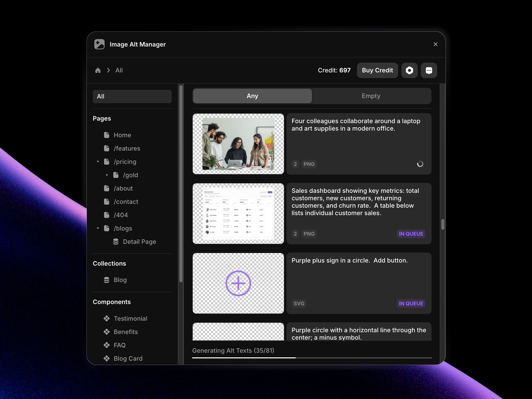Image resolution: width=532 pixels, height=399 pixels.
Task: Click the page icon next to /404
Action: pos(107,215)
